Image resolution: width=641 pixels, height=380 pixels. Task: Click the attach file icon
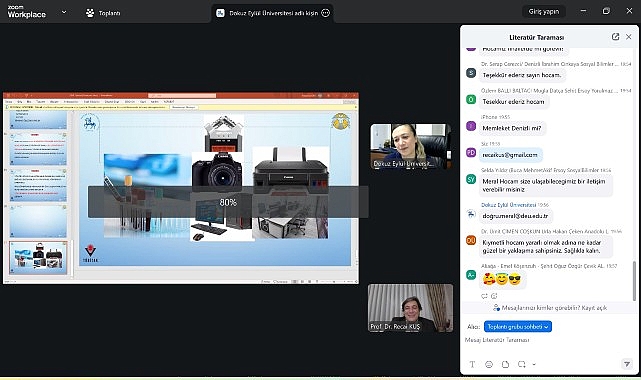tap(505, 364)
